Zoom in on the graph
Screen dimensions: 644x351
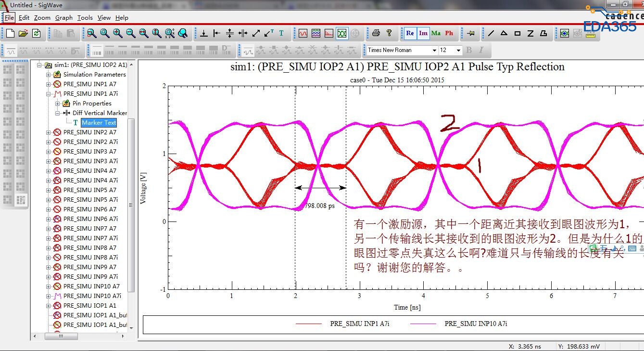(118, 33)
